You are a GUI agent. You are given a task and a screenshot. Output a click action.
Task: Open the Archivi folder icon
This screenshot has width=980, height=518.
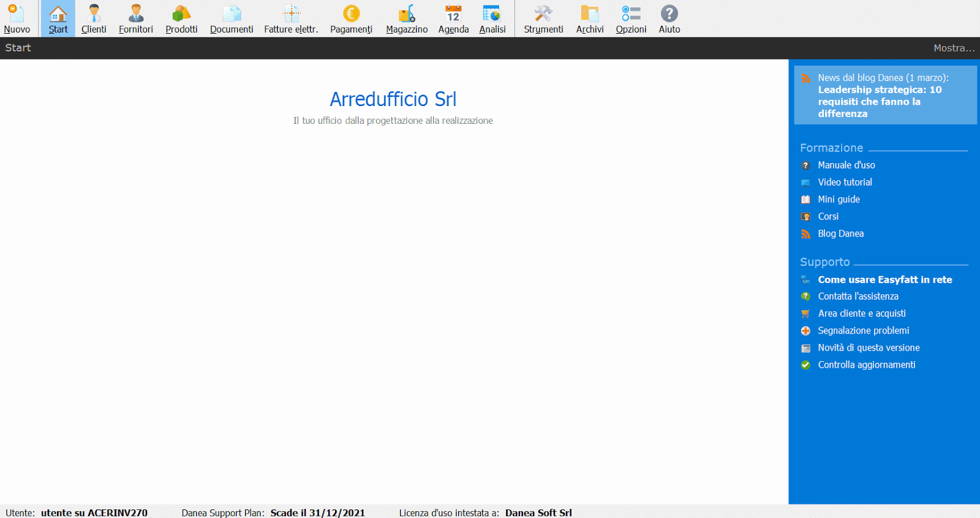[x=590, y=13]
